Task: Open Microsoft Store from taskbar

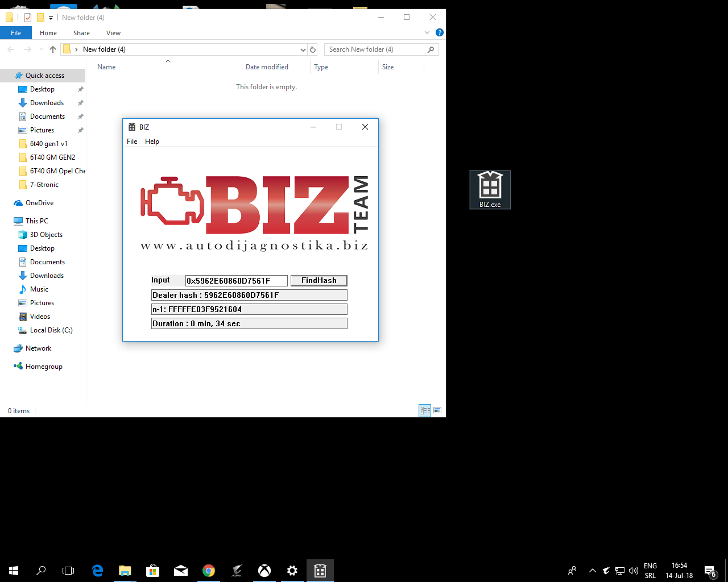Action: tap(152, 571)
